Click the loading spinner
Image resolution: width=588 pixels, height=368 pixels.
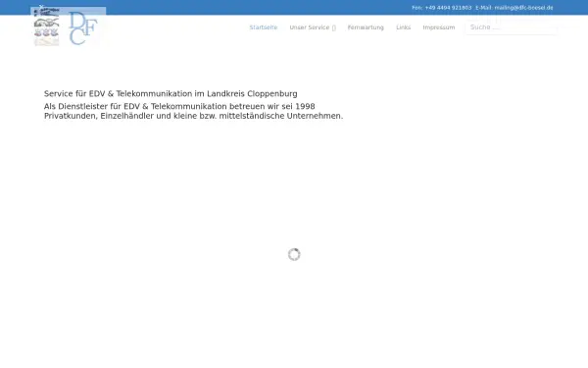coord(294,254)
